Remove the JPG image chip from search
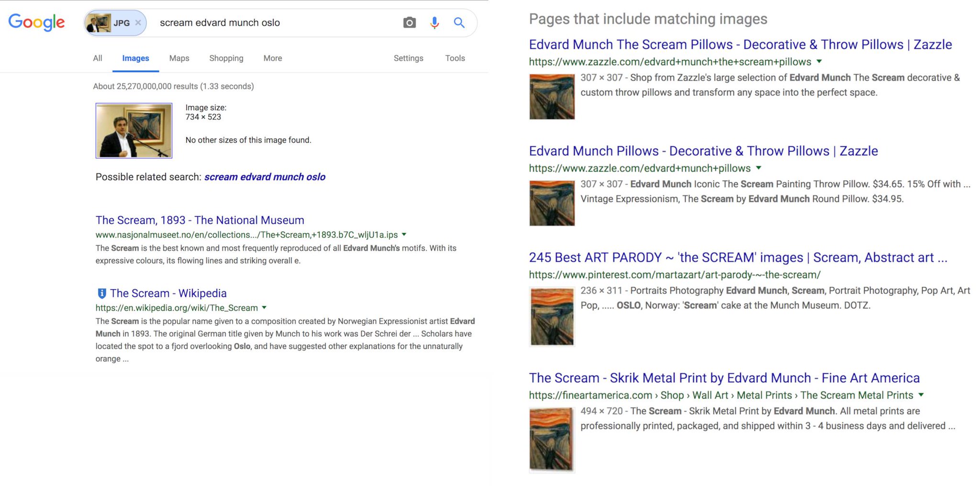This screenshot has width=980, height=486. pyautogui.click(x=138, y=23)
